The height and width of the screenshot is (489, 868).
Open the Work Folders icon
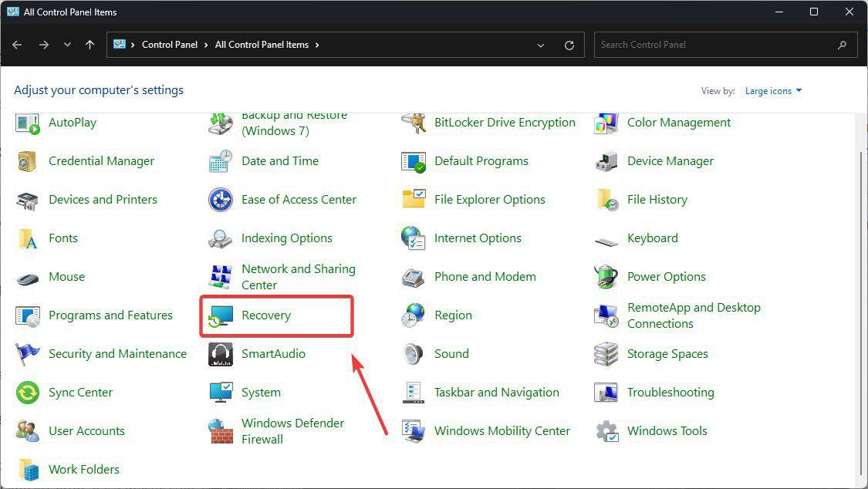click(29, 470)
